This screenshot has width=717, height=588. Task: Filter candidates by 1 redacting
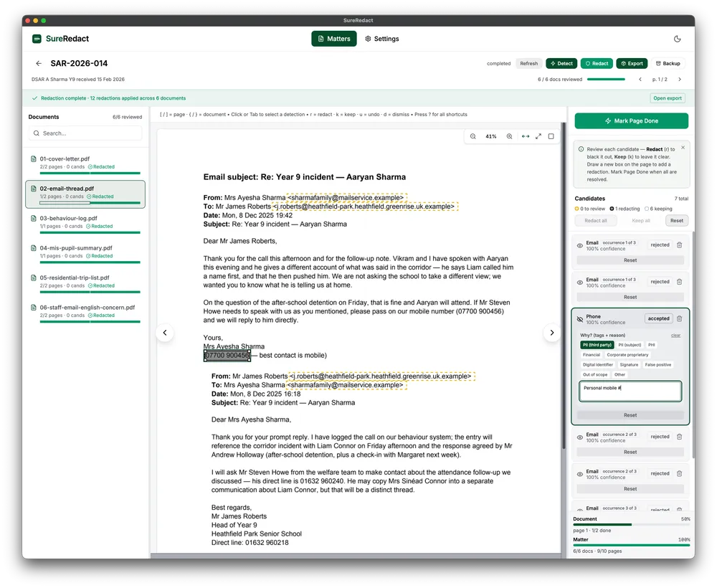click(625, 209)
